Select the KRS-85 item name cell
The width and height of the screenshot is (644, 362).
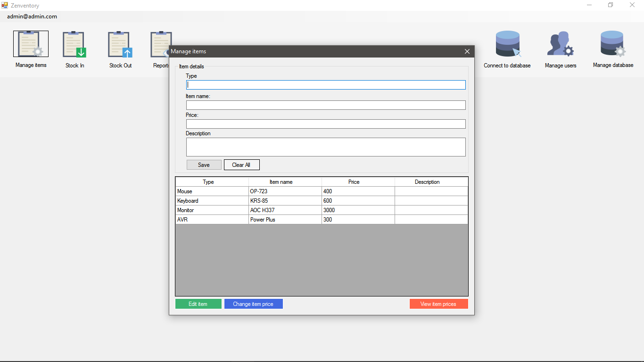[x=285, y=201]
